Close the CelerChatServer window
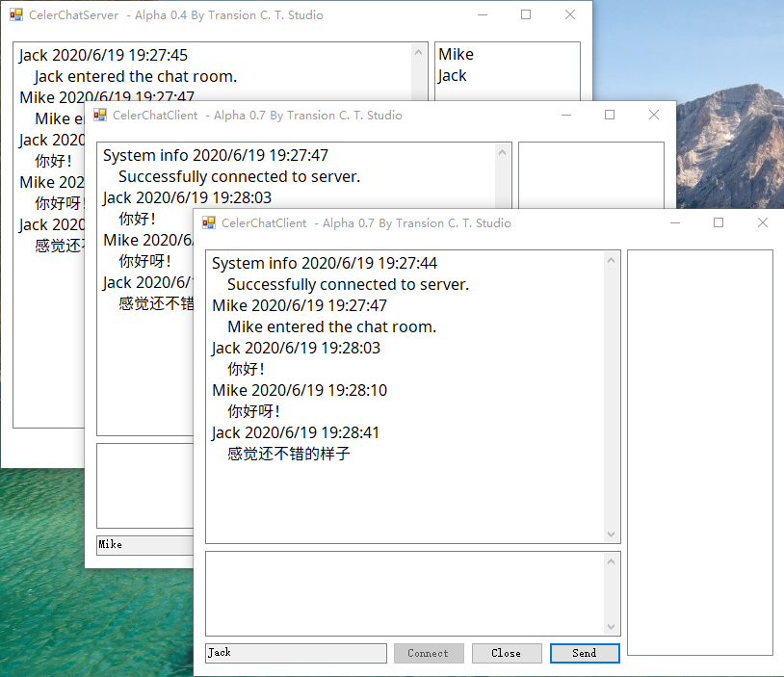 tap(570, 15)
